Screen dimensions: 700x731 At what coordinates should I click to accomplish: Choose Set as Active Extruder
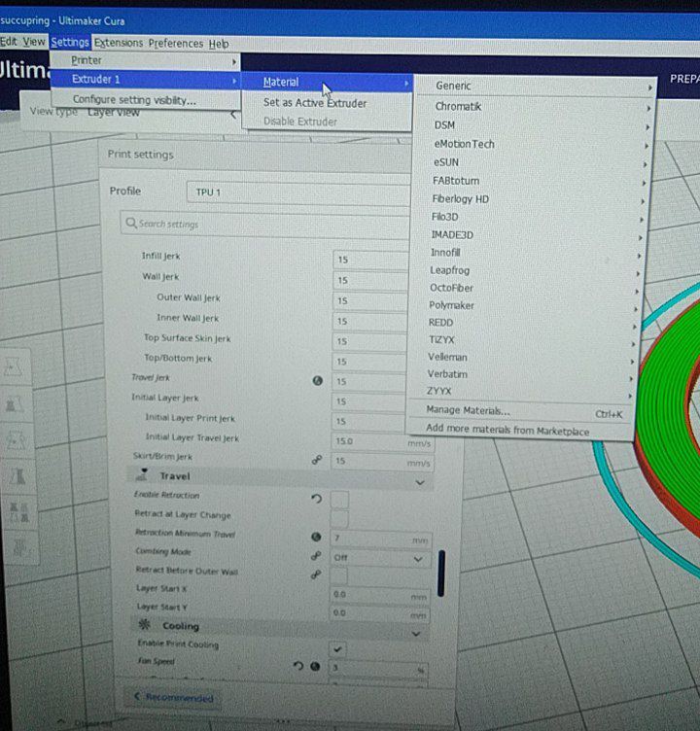click(327, 103)
